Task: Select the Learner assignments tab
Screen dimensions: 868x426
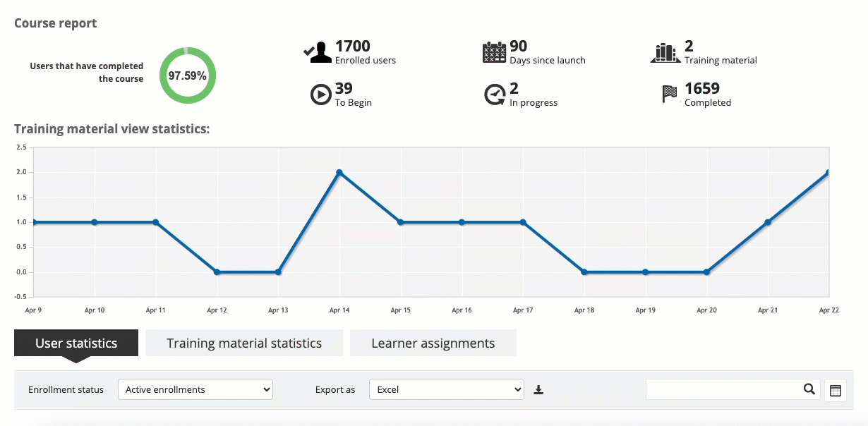Action: coord(433,343)
